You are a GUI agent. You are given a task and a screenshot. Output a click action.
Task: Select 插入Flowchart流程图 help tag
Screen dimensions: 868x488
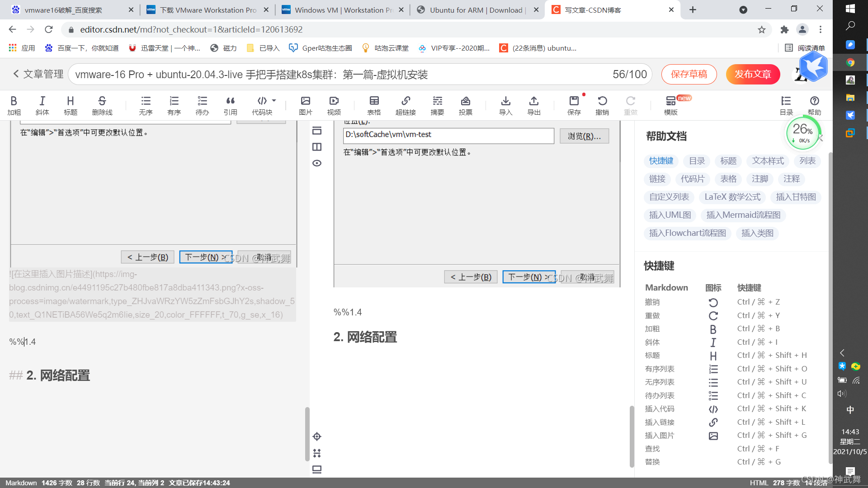(687, 233)
